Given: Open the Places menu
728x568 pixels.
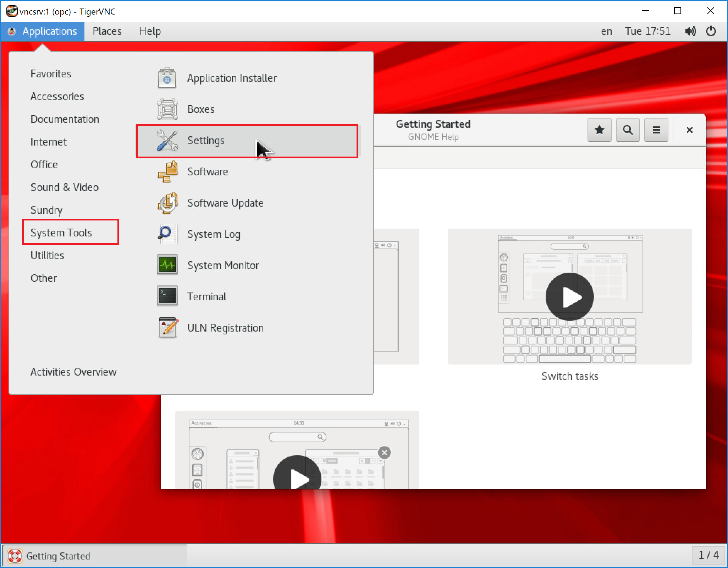Looking at the screenshot, I should [107, 31].
